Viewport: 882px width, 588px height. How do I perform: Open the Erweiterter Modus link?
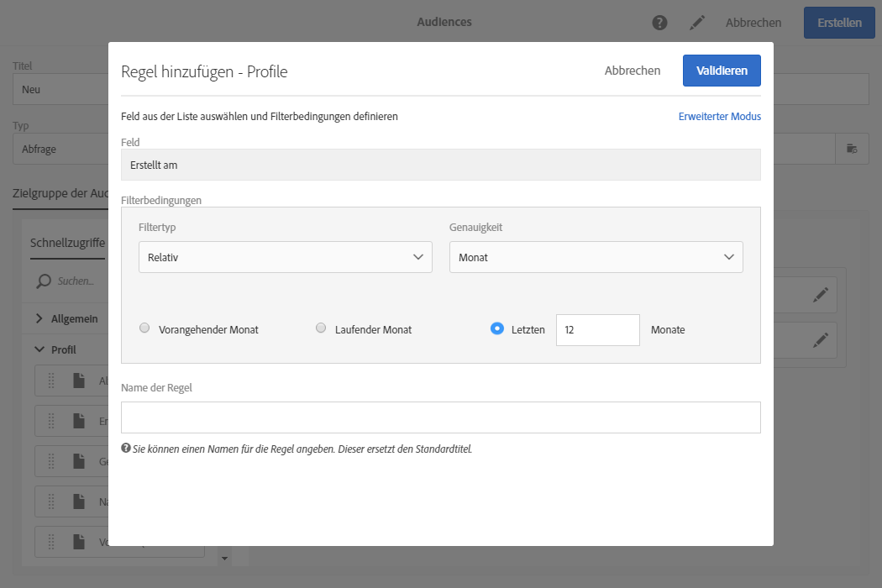point(720,117)
